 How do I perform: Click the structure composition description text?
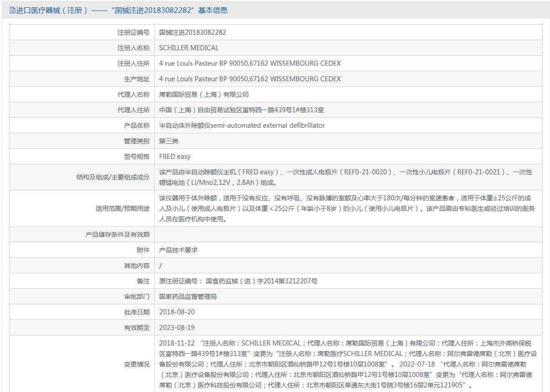tap(345, 177)
